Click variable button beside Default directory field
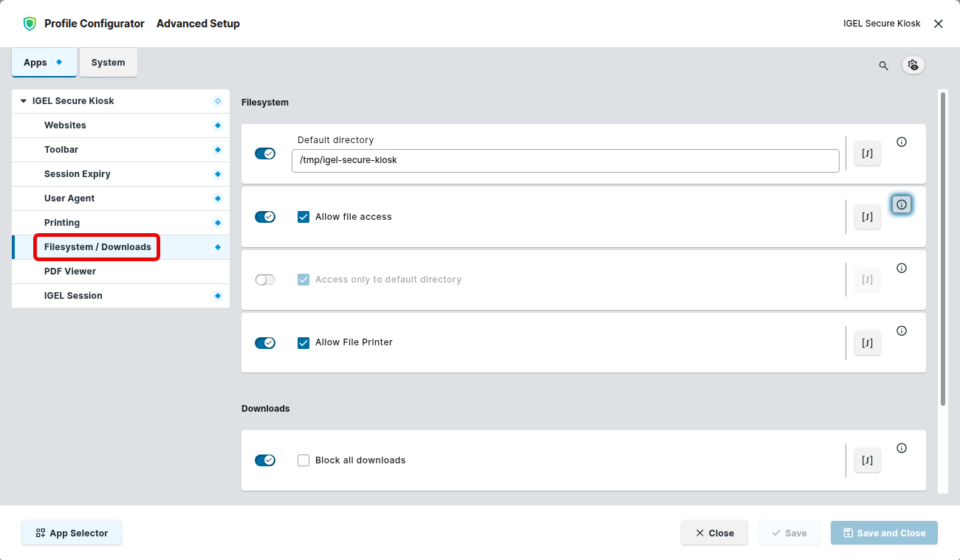Viewport: 960px width, 560px height. click(868, 154)
